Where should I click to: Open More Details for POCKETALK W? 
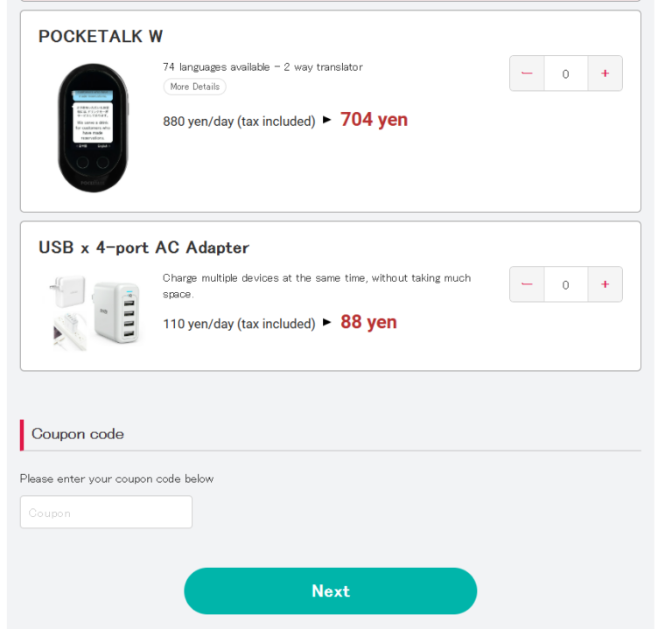point(194,87)
